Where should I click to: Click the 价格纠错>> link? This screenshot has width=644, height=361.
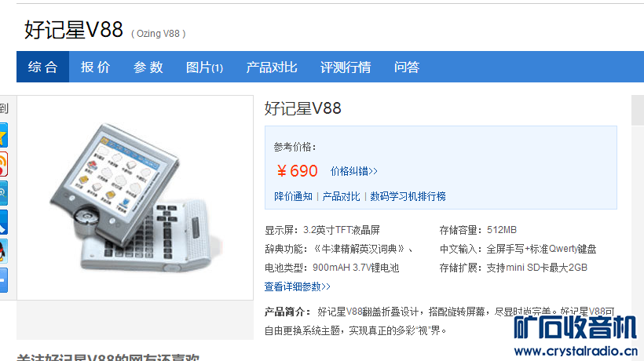click(x=353, y=171)
